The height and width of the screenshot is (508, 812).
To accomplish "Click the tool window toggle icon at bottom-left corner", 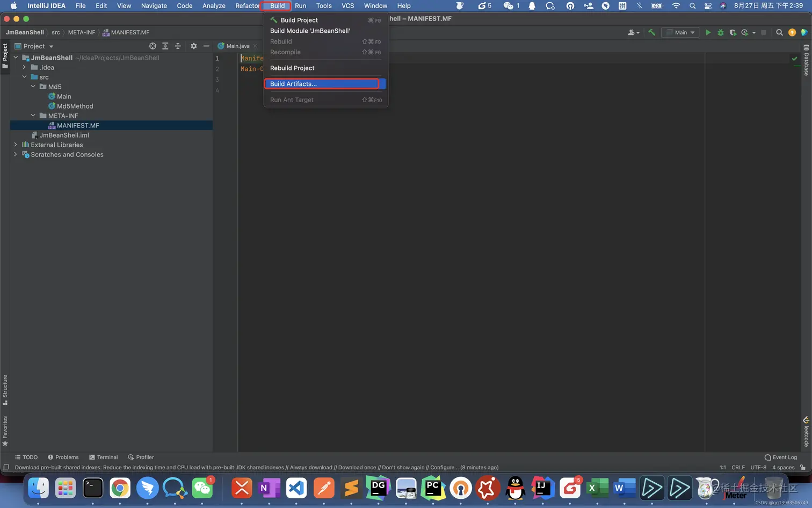I will pyautogui.click(x=6, y=467).
